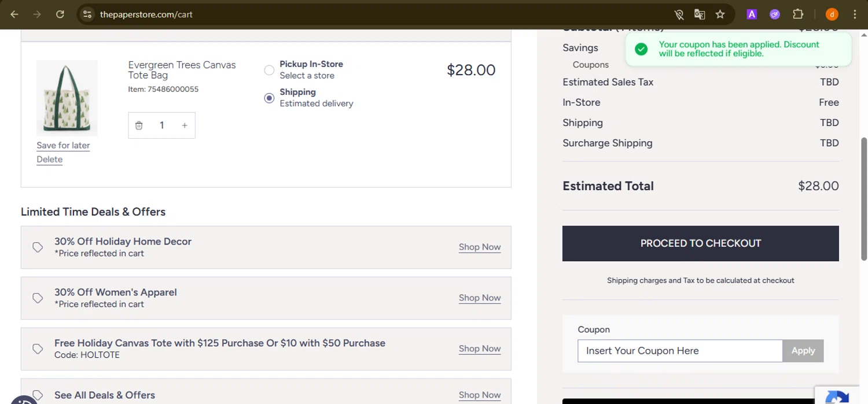Go back using browser back arrow
The width and height of the screenshot is (868, 404).
pos(15,14)
